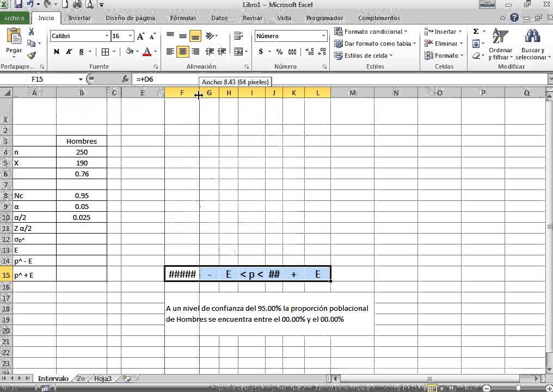Click the red font color A

pos(147,52)
